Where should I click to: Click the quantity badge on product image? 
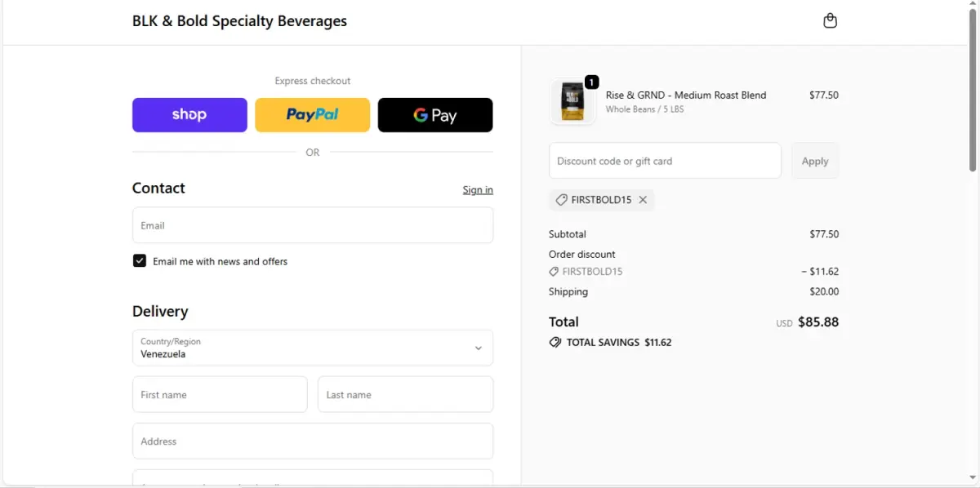[x=591, y=82]
